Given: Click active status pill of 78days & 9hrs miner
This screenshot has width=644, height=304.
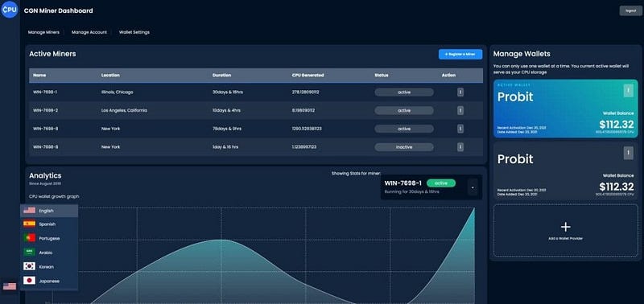Looking at the screenshot, I should [x=404, y=129].
